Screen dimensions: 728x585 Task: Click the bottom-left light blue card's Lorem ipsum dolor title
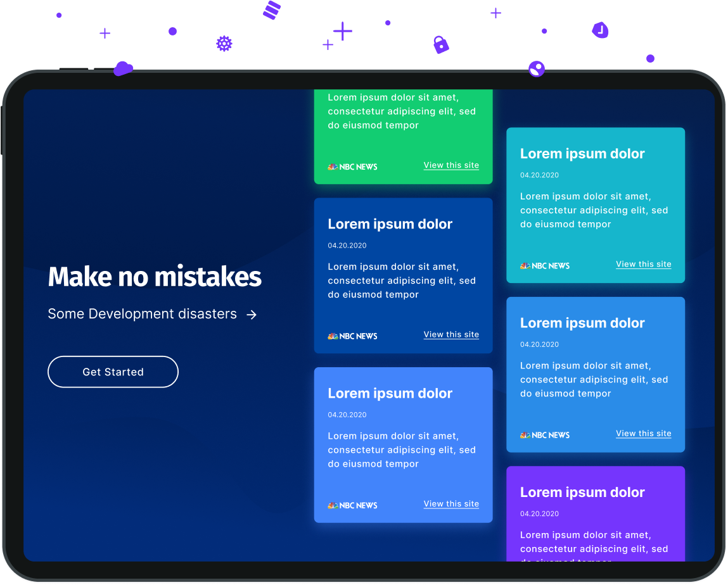point(390,393)
